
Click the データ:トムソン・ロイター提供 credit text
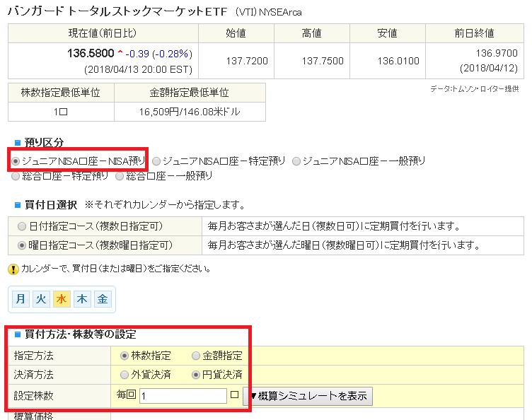[x=474, y=89]
